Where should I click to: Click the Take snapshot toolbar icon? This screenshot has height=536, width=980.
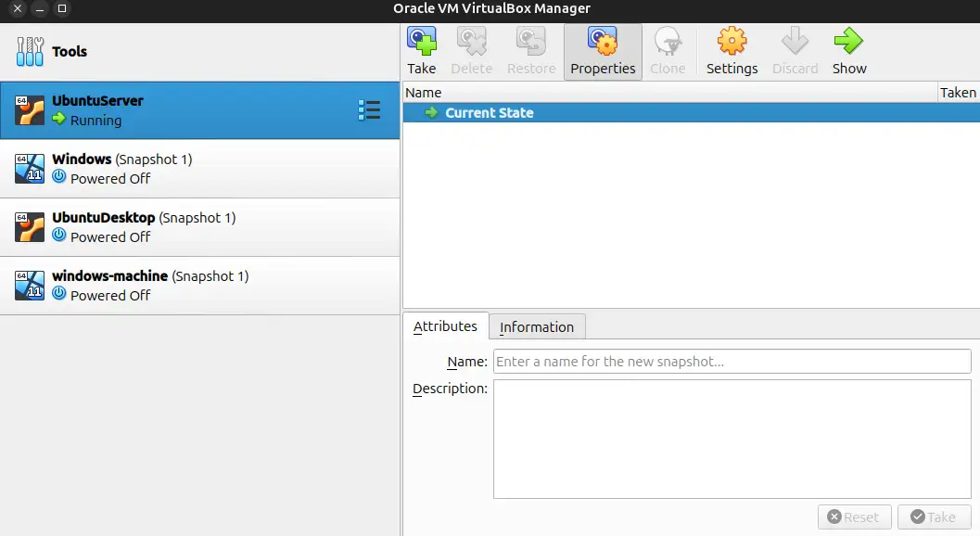click(x=422, y=42)
